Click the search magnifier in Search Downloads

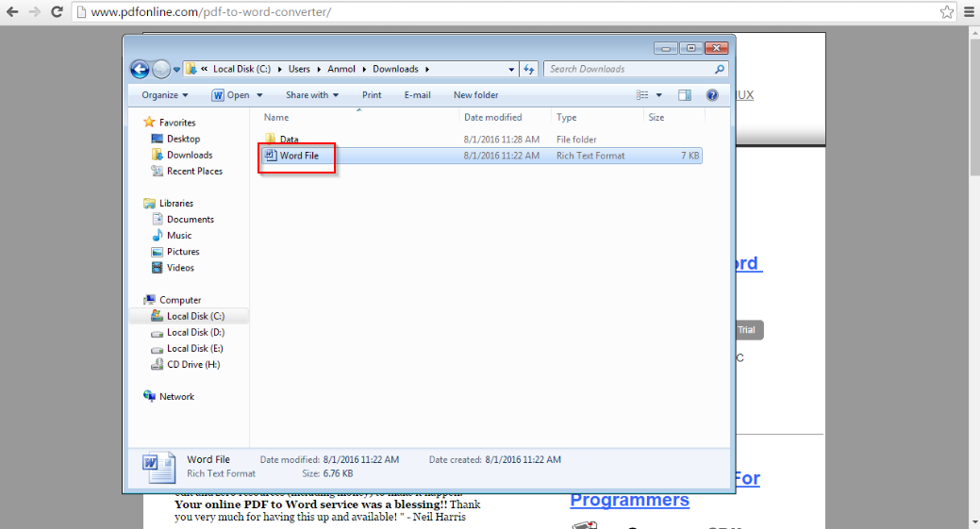tap(720, 70)
